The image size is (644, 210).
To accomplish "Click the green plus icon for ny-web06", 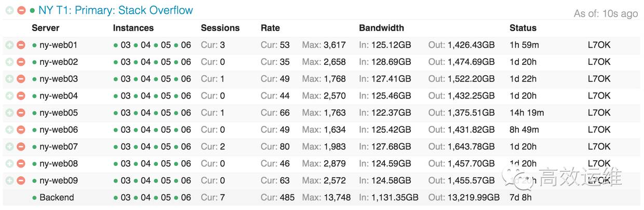I will pos(9,130).
